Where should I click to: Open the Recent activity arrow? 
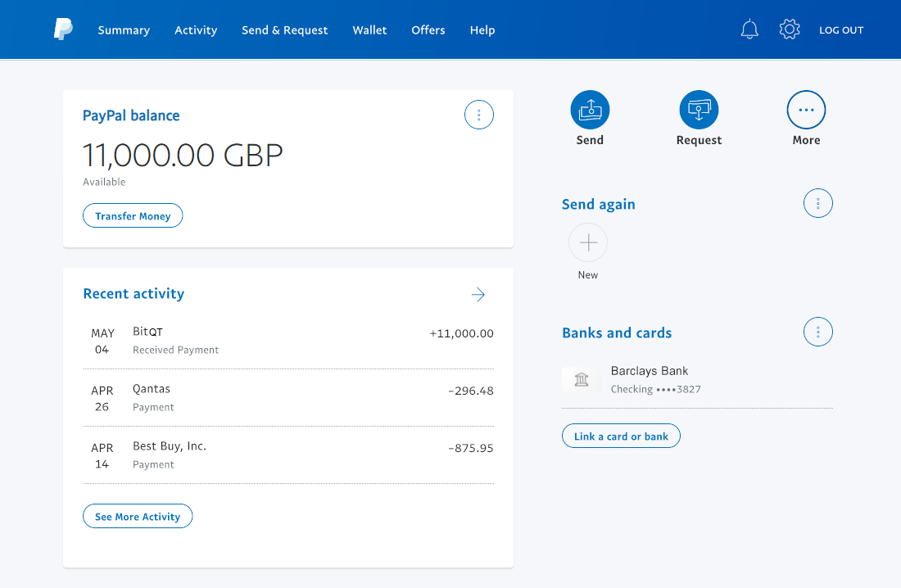pyautogui.click(x=478, y=295)
